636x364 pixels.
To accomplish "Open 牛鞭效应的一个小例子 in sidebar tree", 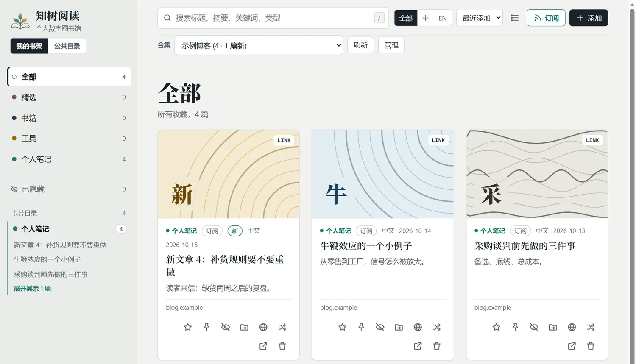I will coord(47,259).
